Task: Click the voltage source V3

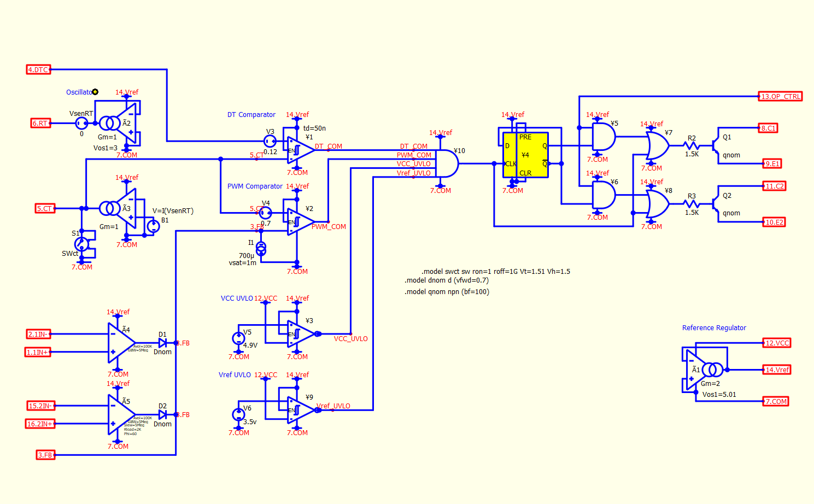Action: [270, 142]
